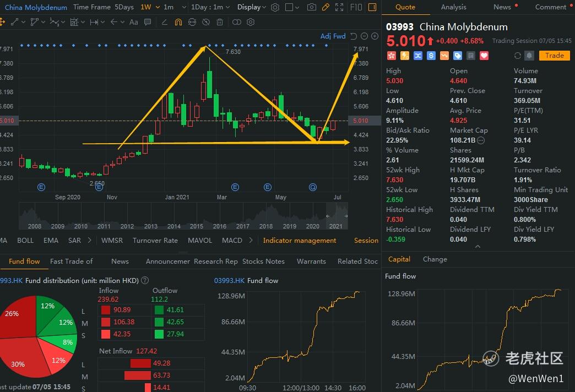
Task: Open the fullscreen chart view icon
Action: point(339,7)
